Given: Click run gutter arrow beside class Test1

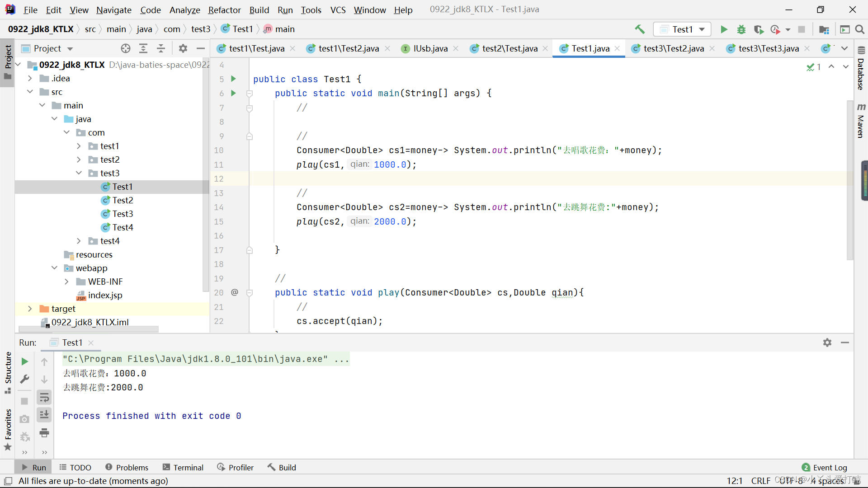Looking at the screenshot, I should coord(233,79).
